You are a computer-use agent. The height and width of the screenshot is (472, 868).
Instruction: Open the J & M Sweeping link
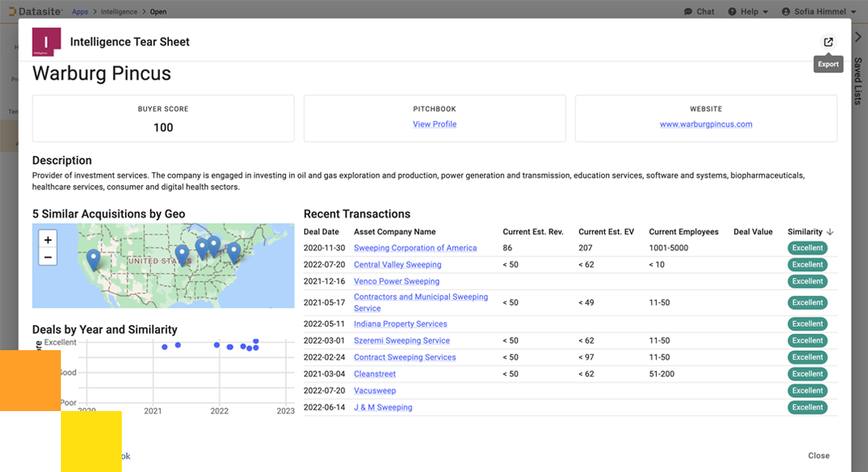[x=383, y=407]
